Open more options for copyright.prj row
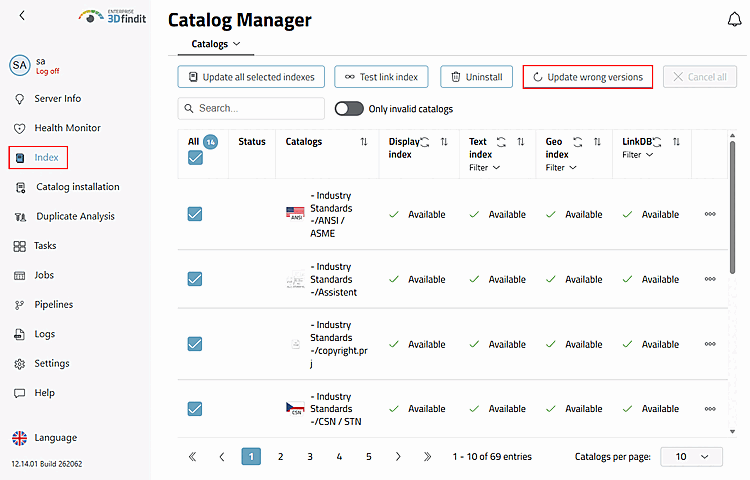Viewport: 750px width, 480px height. point(710,344)
